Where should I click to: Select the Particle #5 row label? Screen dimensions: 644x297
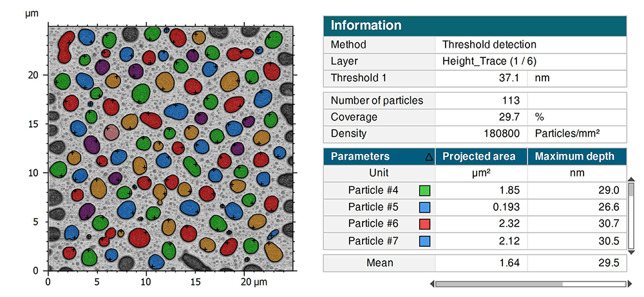(373, 207)
